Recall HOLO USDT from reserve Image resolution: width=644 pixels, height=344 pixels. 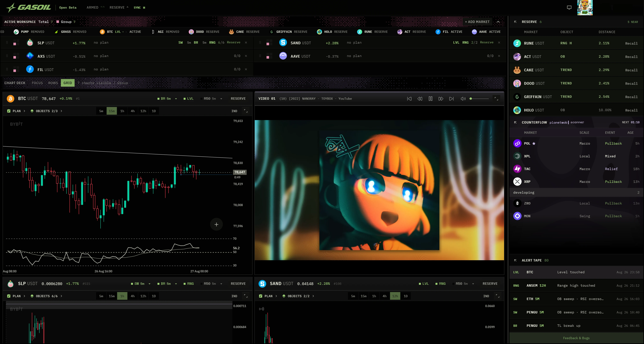pyautogui.click(x=631, y=110)
